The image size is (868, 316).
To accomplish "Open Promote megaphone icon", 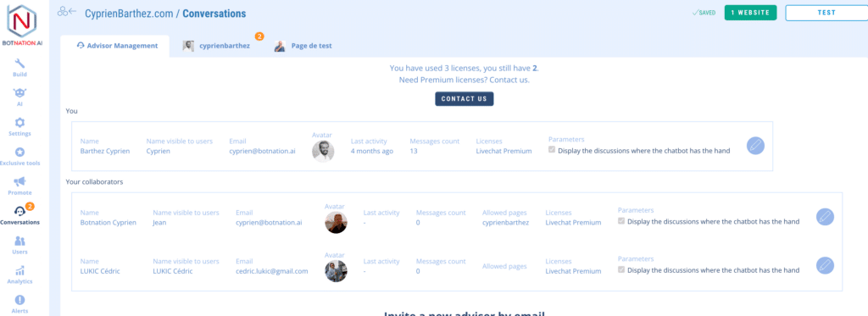I will click(x=20, y=181).
